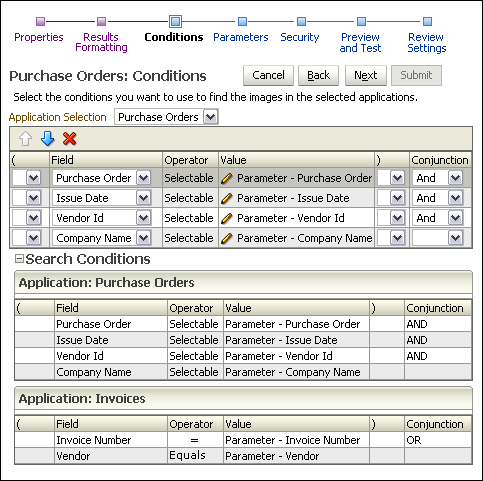Edit value pencil icon for Issue Date row
Viewport: 483px width, 481px height.
(x=227, y=198)
